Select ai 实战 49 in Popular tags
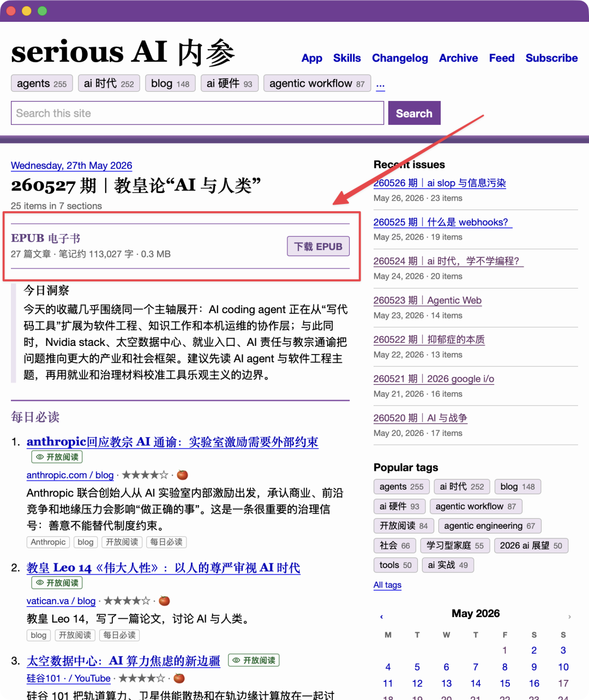Viewport: 589px width, 700px height. 448,565
